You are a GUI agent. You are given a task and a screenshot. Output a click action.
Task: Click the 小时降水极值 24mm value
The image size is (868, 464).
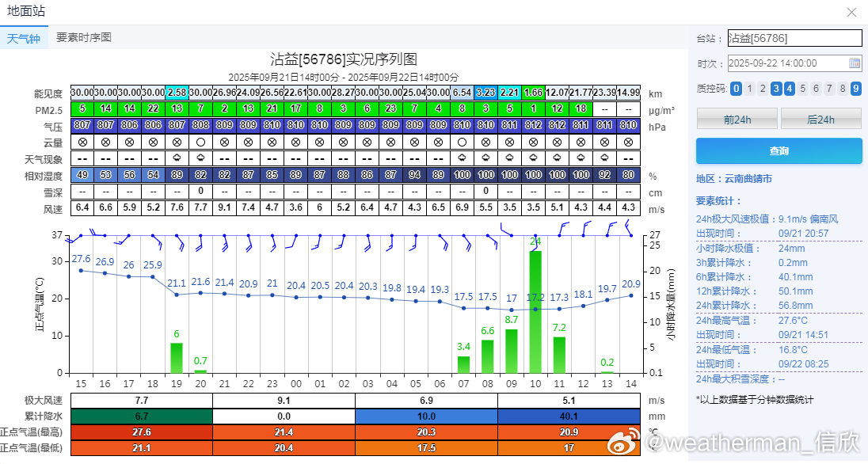coord(792,248)
